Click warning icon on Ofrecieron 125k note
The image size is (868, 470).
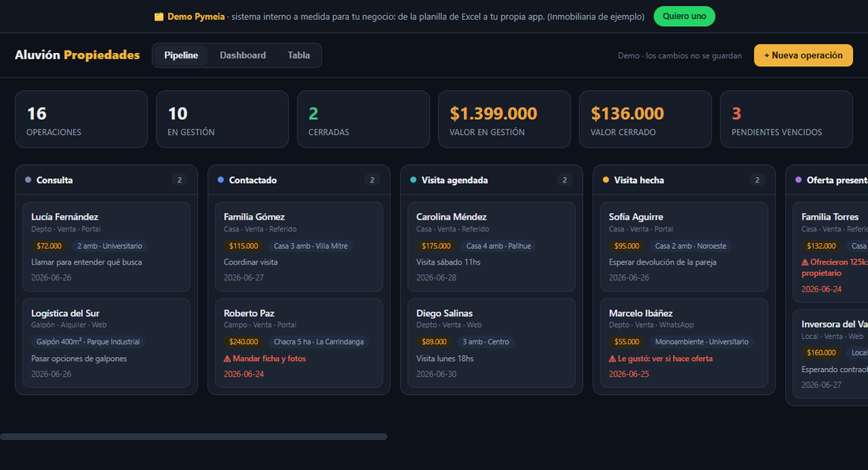(x=805, y=262)
